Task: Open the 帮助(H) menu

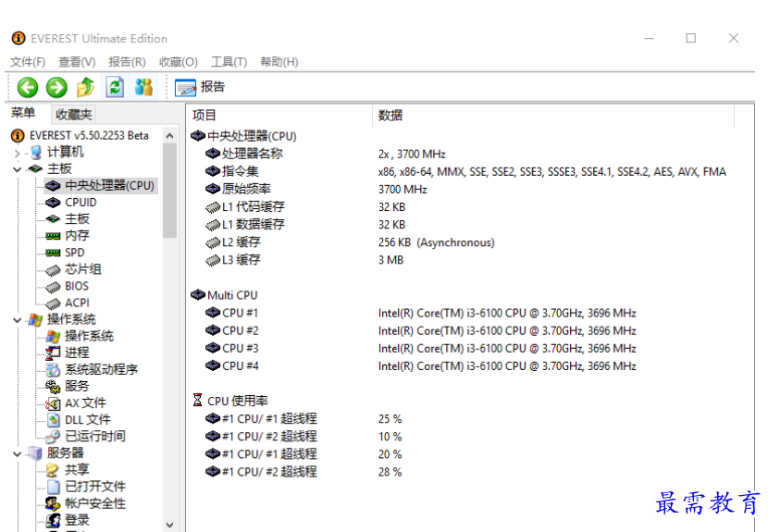Action: 279,62
